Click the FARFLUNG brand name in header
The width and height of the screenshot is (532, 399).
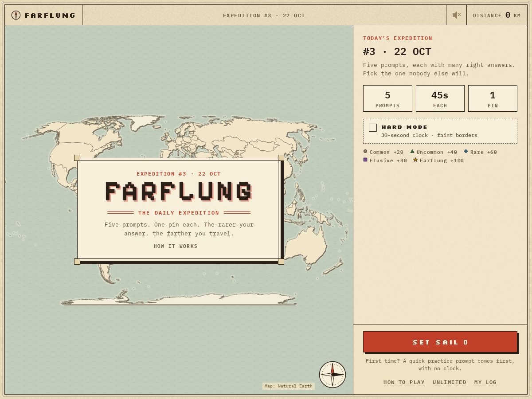pos(50,16)
